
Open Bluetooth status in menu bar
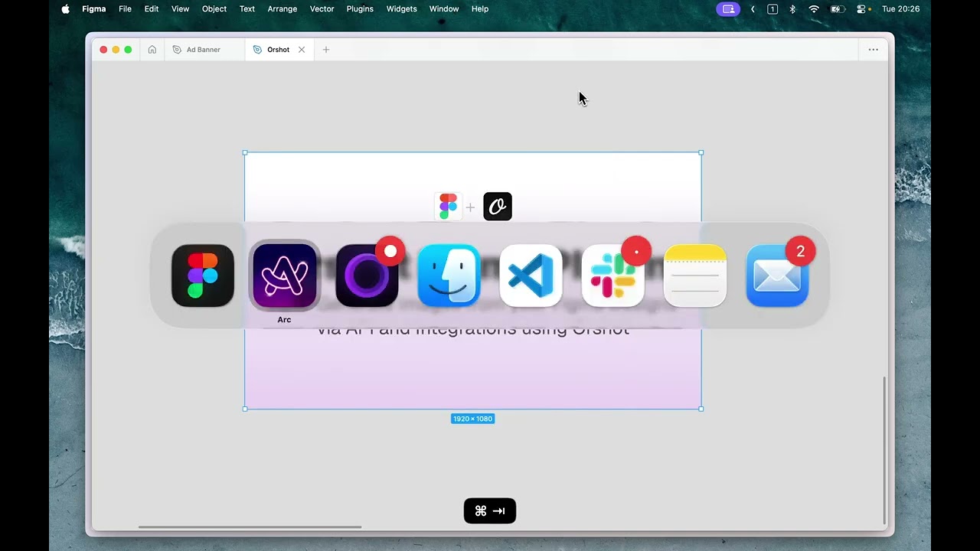point(792,9)
